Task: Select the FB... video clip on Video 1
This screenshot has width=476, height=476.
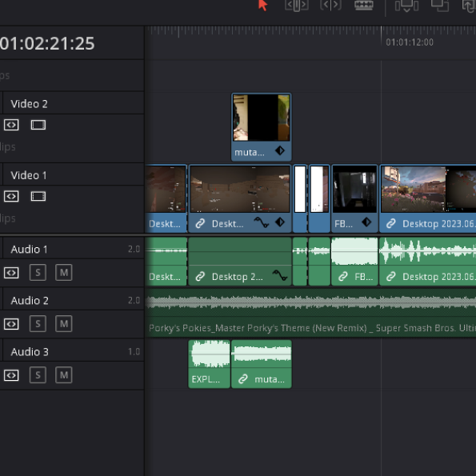Action: (x=354, y=198)
